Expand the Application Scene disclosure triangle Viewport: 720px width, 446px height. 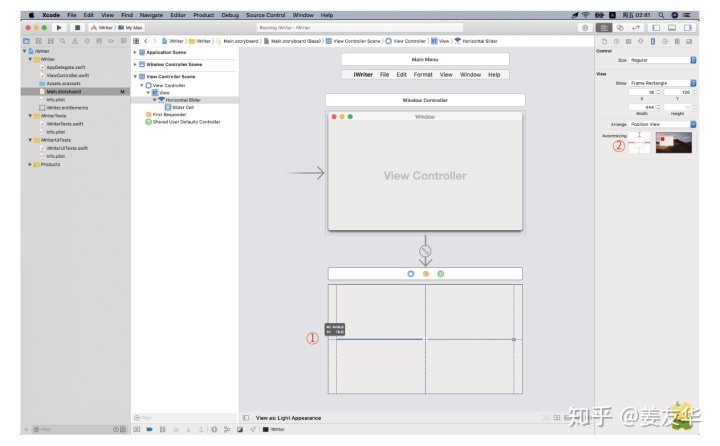[135, 52]
